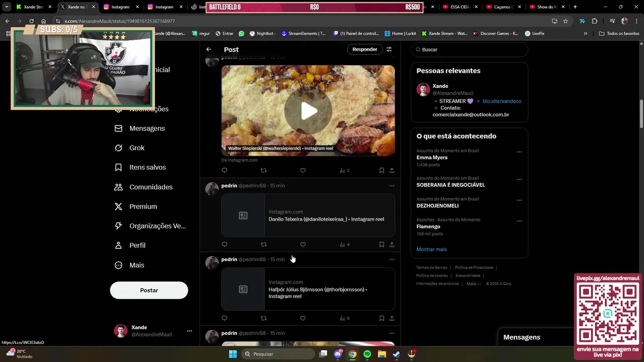The height and width of the screenshot is (362, 644).
Task: Open Grok in the sidebar
Action: pyautogui.click(x=129, y=148)
